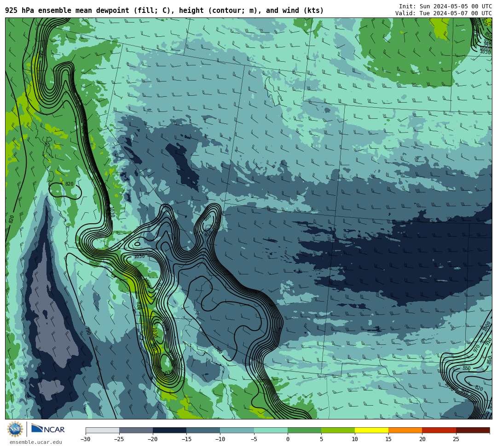The width and height of the screenshot is (497, 448).
Task: Click the NSF logo
Action: [15, 430]
